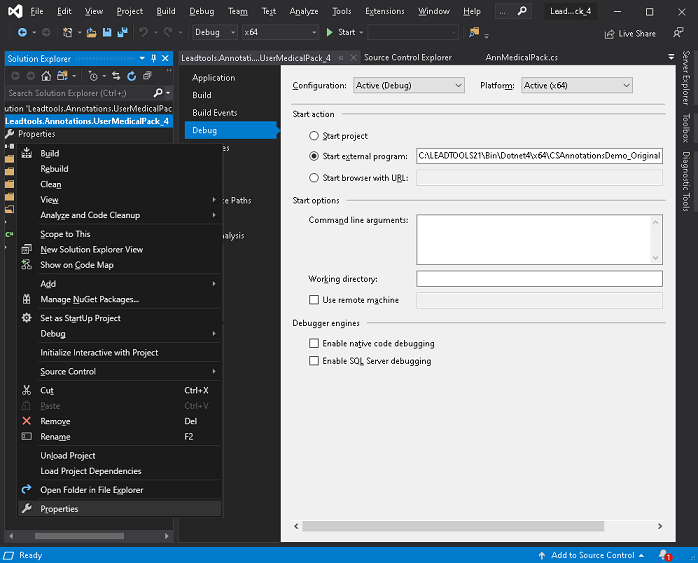Screen dimensions: 698x563
Task: Open the Analyze menu
Action: (304, 11)
